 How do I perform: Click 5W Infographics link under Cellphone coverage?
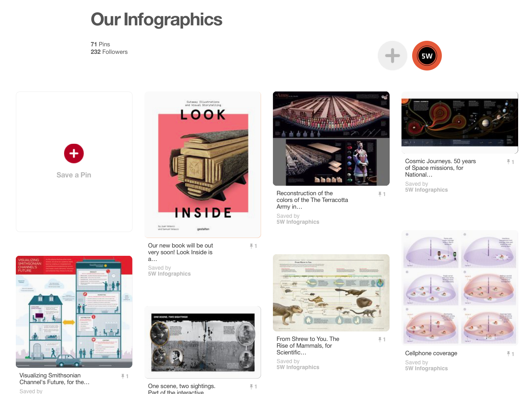426,369
